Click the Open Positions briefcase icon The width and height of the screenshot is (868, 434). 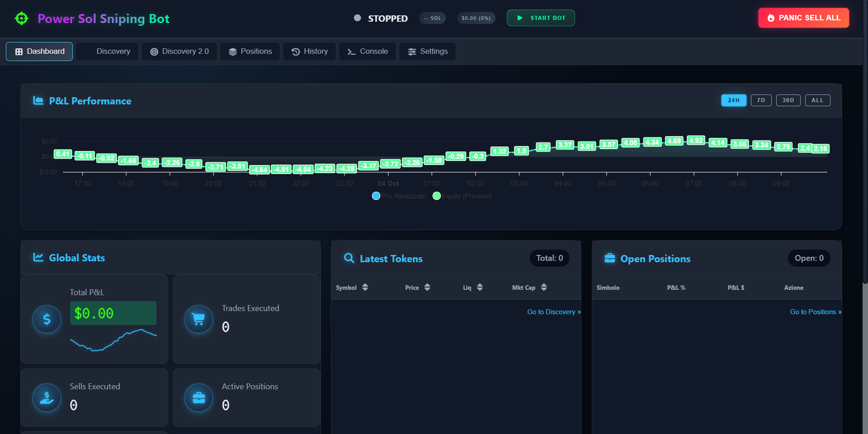click(x=609, y=258)
